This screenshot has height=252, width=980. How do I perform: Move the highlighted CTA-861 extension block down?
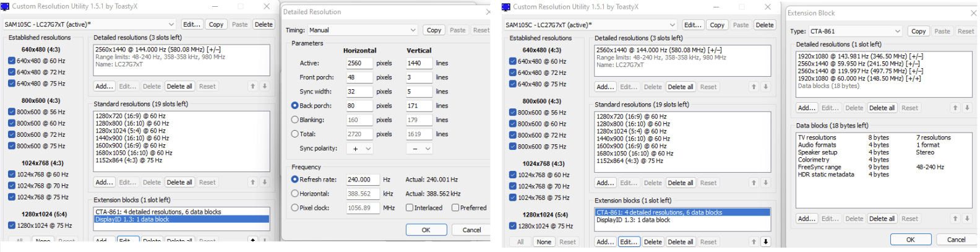click(x=765, y=242)
